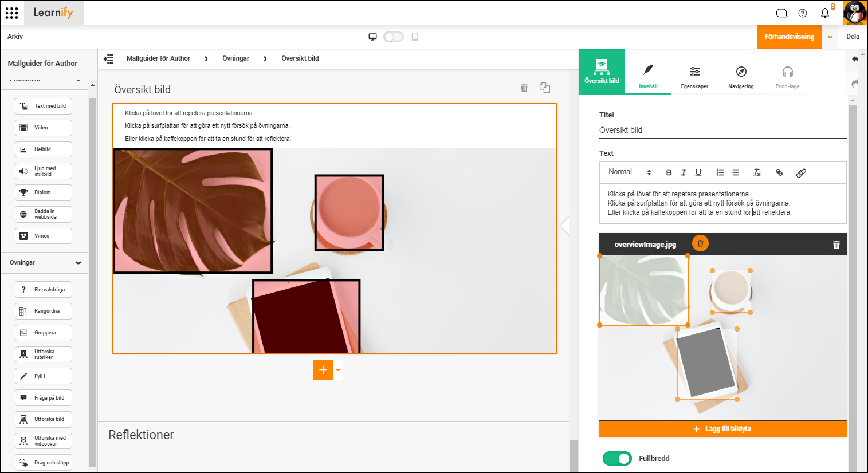868x473 pixels.
Task: Delete the Översikt bild slide with trash icon
Action: (x=524, y=88)
